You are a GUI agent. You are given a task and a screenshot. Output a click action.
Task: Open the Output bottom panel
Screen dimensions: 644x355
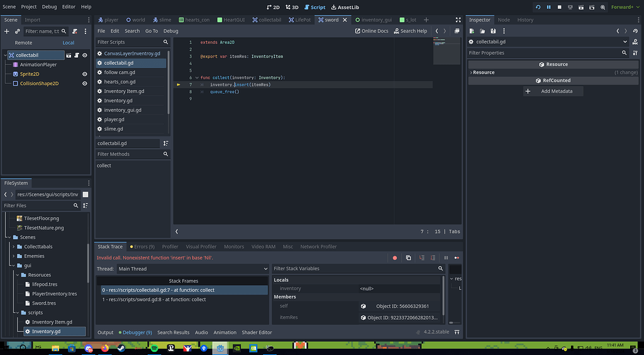point(105,332)
